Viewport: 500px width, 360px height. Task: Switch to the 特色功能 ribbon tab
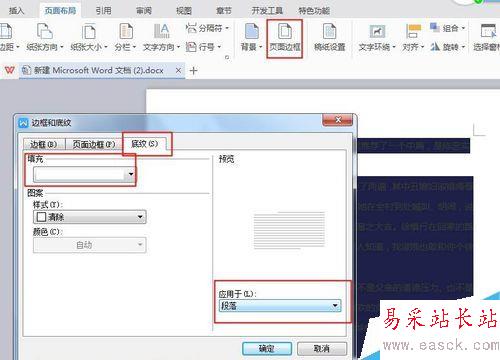314,11
